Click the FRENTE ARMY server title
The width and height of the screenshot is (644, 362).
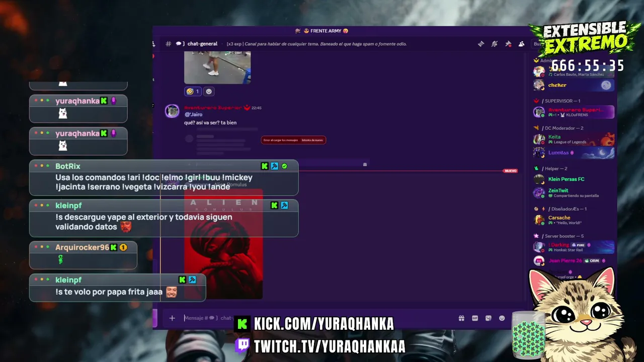tap(326, 31)
